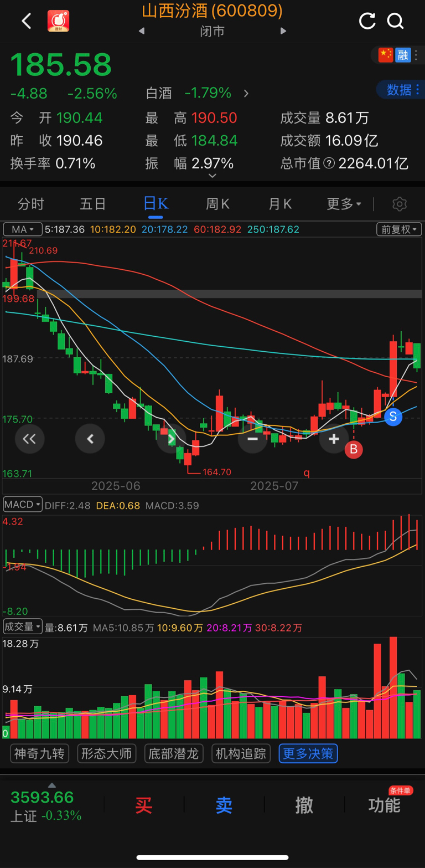Open the 前复权 adjustment dropdown
The width and height of the screenshot is (425, 868).
tap(399, 229)
